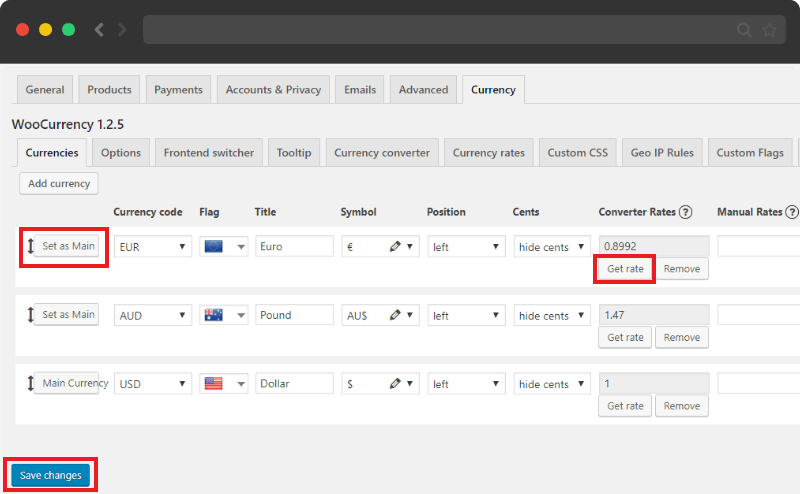Click the yellow minimize window dot
The height and width of the screenshot is (494, 800).
point(45,30)
